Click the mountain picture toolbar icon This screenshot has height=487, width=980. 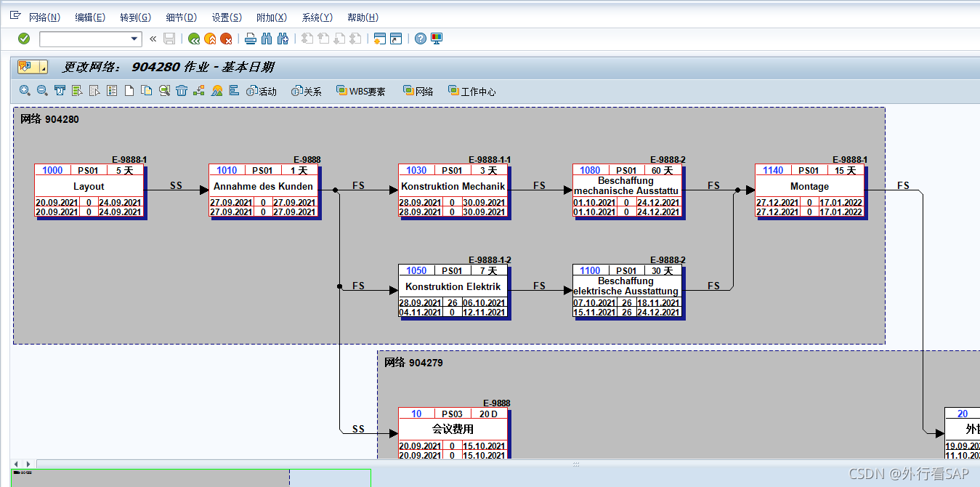pyautogui.click(x=216, y=91)
